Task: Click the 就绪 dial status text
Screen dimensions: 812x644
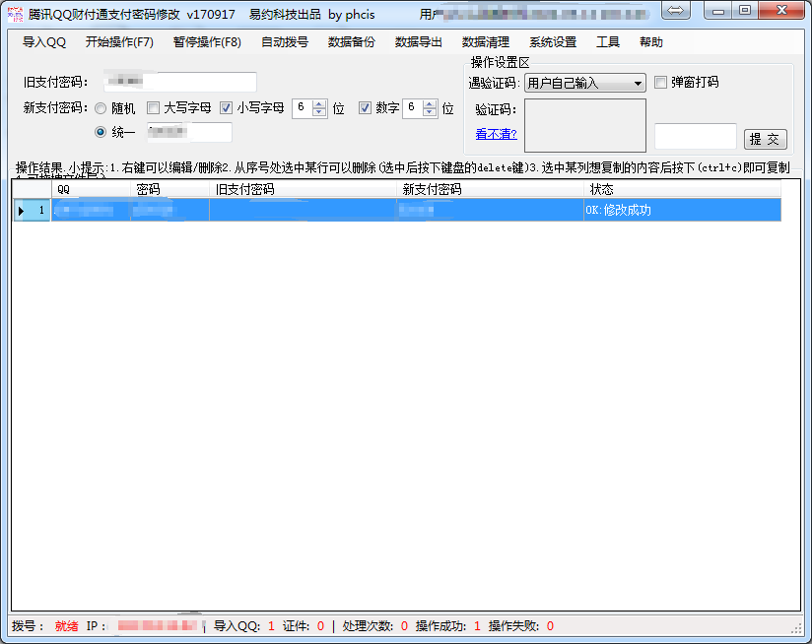Action: coord(67,626)
